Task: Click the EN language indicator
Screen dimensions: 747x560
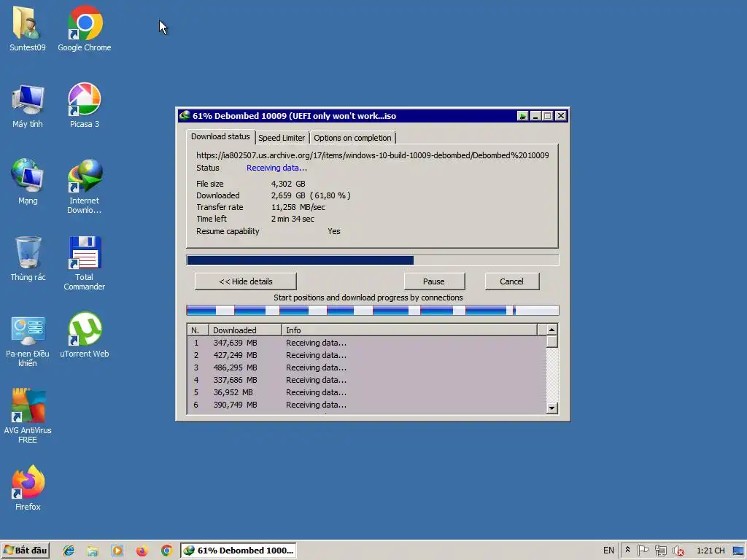Action: 608,551
